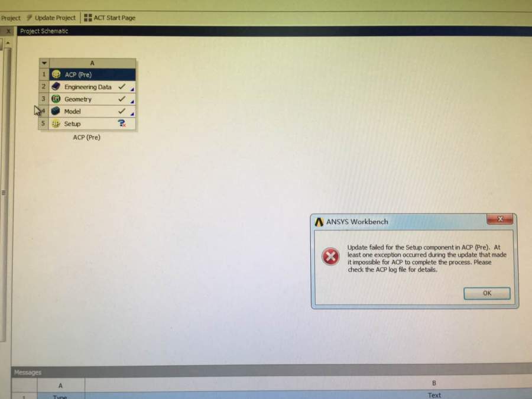This screenshot has height=399, width=532.
Task: Click row number 2 of the system
Action: [x=44, y=86]
